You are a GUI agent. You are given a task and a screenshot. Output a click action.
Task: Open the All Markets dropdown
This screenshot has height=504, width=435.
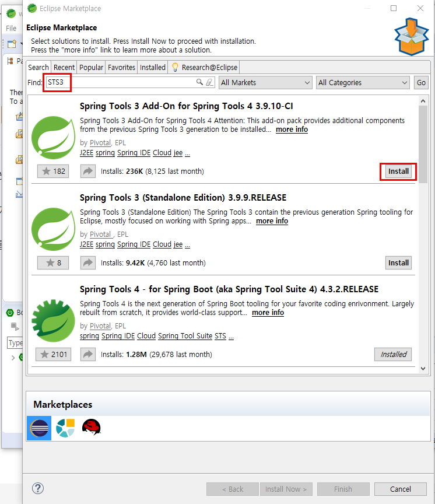265,83
